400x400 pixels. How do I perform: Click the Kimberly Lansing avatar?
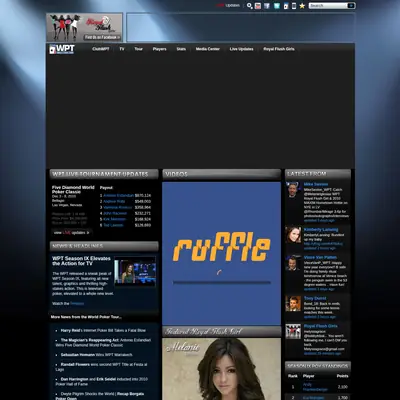point(293,235)
